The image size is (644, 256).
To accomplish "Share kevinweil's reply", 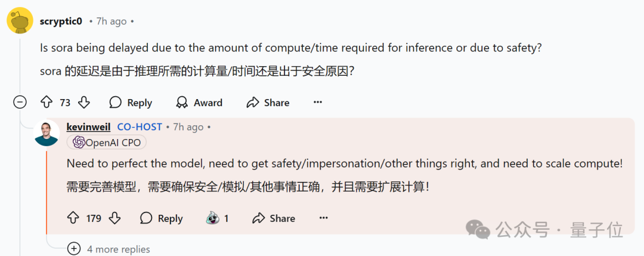I will click(274, 218).
